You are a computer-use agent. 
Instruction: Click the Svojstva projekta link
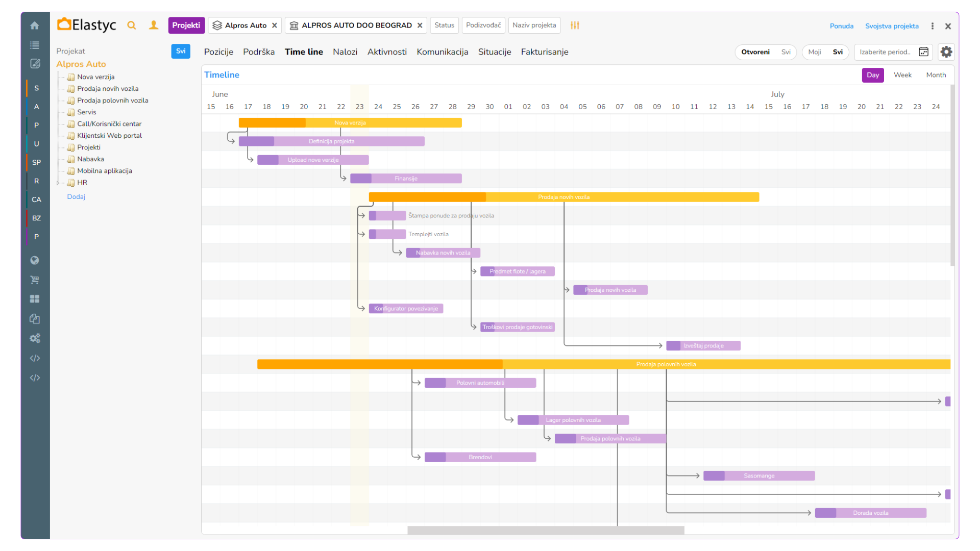(x=892, y=26)
